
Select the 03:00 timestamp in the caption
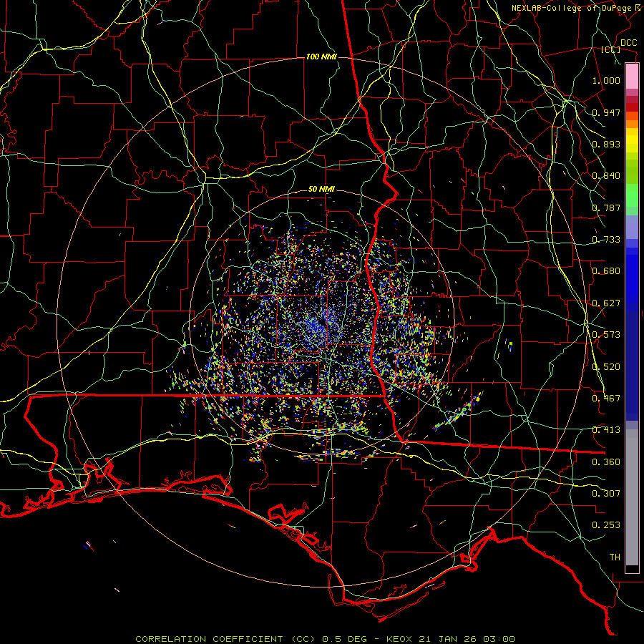[x=499, y=639]
